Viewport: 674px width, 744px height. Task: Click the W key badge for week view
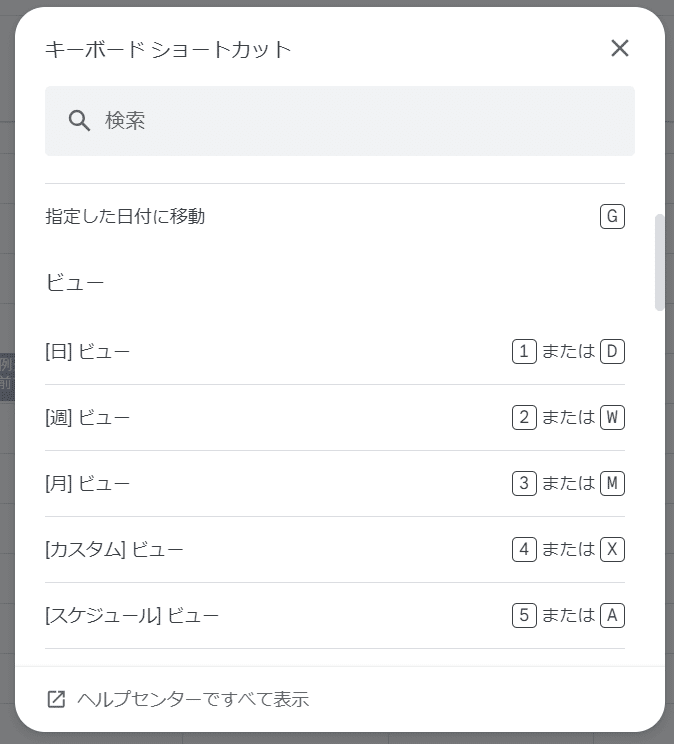pos(612,418)
